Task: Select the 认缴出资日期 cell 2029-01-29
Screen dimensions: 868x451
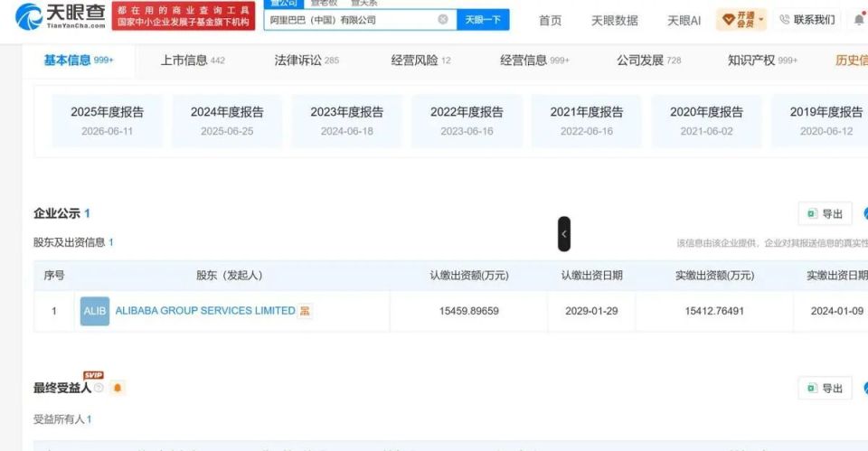Action: (x=591, y=311)
